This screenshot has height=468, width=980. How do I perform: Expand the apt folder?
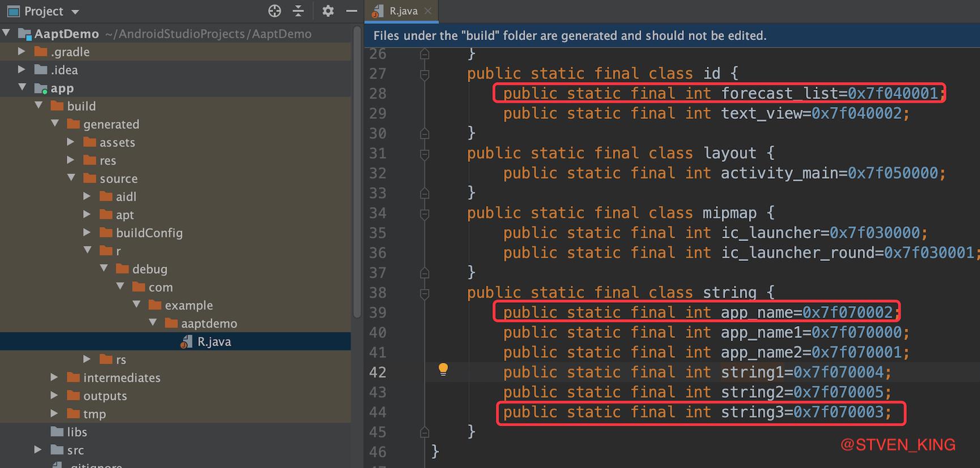point(87,214)
